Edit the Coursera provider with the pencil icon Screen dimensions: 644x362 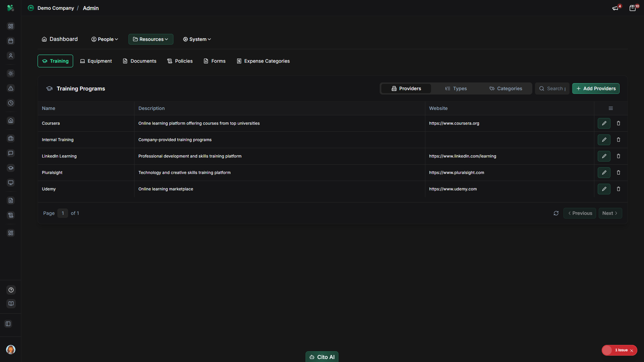pos(604,123)
